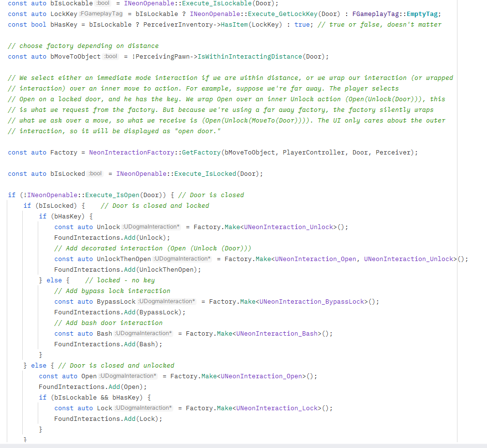Click IsWithinInteractingDistance method
The height and width of the screenshot is (448, 487).
tap(250, 57)
